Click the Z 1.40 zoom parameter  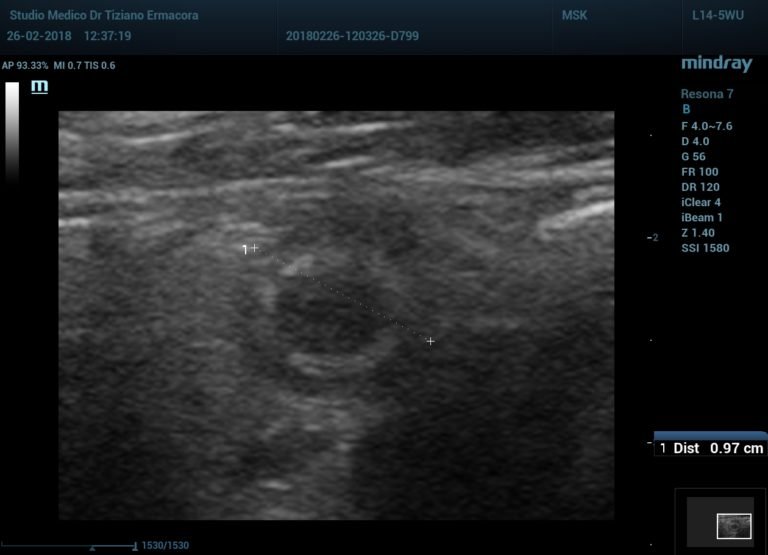coord(698,232)
